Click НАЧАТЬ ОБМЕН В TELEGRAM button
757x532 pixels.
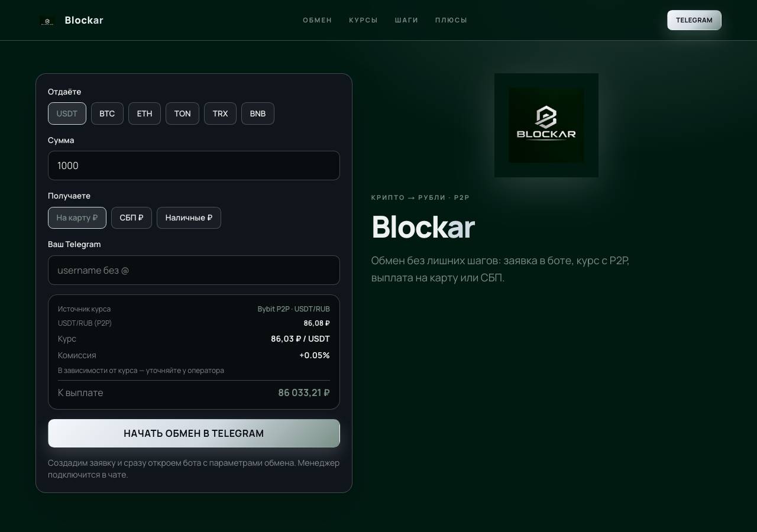pos(194,433)
